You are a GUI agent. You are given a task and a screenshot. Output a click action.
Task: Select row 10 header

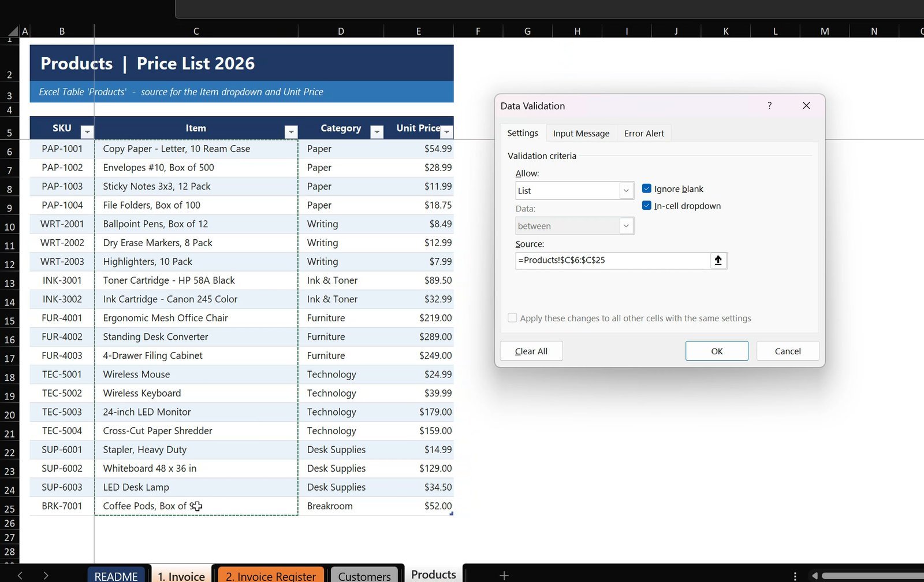[10, 227]
